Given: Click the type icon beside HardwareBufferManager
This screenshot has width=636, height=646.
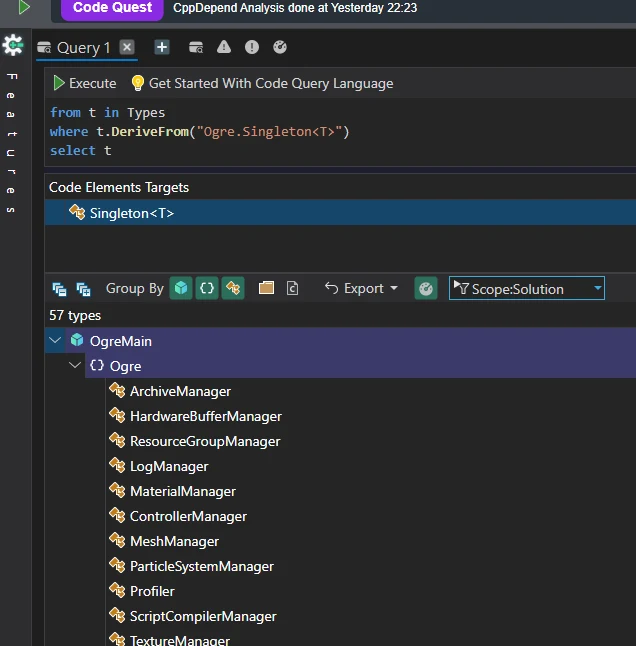Looking at the screenshot, I should pyautogui.click(x=117, y=416).
